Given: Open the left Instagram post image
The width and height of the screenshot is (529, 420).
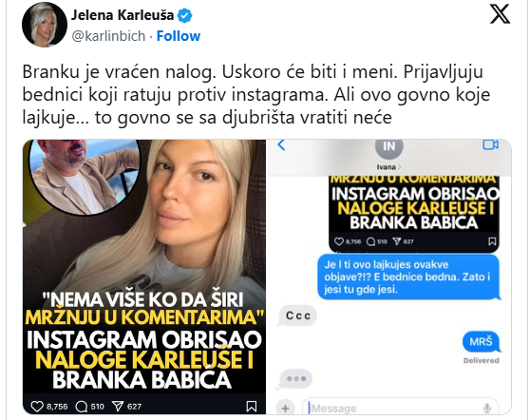Looking at the screenshot, I should [144, 277].
